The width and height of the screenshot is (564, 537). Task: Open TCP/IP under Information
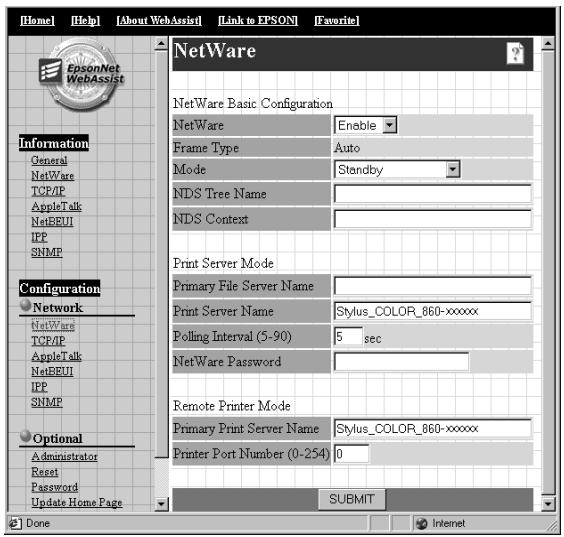(48, 191)
